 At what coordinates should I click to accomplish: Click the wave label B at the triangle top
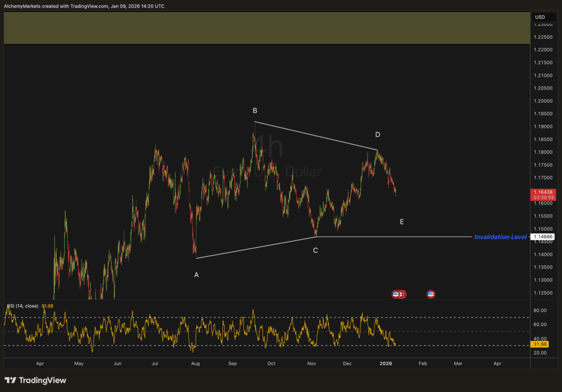click(x=255, y=110)
